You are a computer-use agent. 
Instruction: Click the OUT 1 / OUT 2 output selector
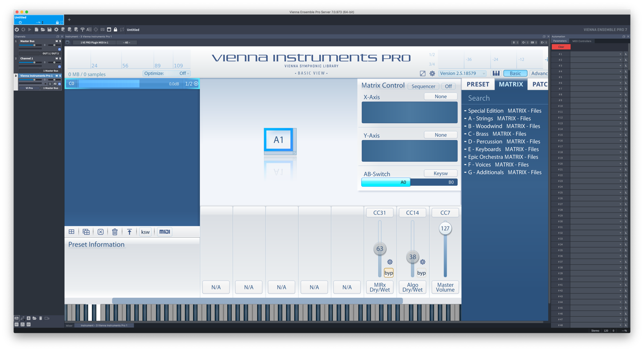coord(51,53)
